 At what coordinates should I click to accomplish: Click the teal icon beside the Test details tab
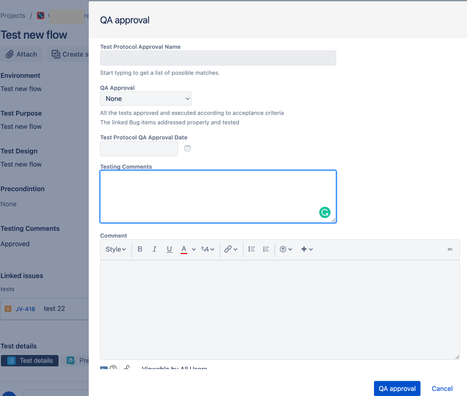point(71,360)
